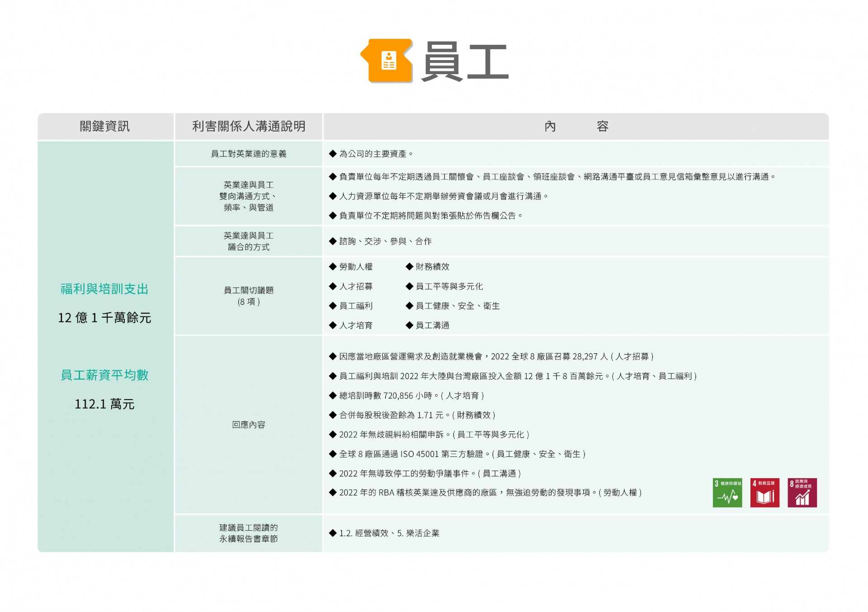The image size is (868, 612).
Task: Click the 員工關切議題 (8 項) row label
Action: (249, 296)
